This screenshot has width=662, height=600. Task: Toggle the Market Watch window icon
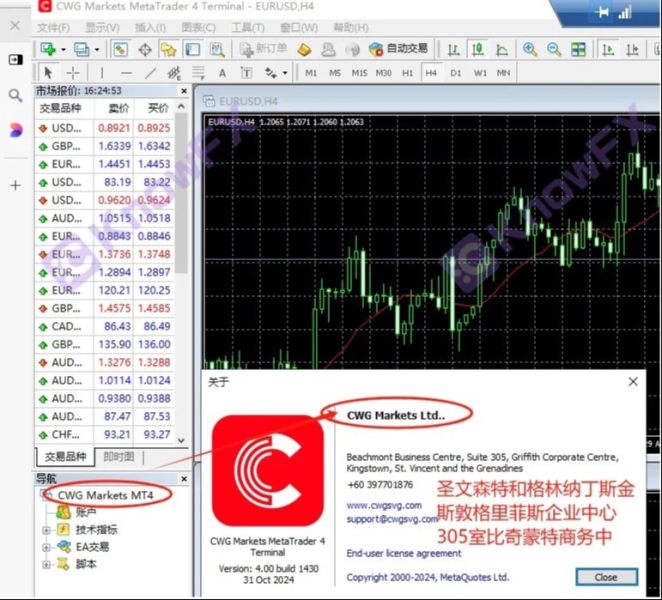(120, 49)
